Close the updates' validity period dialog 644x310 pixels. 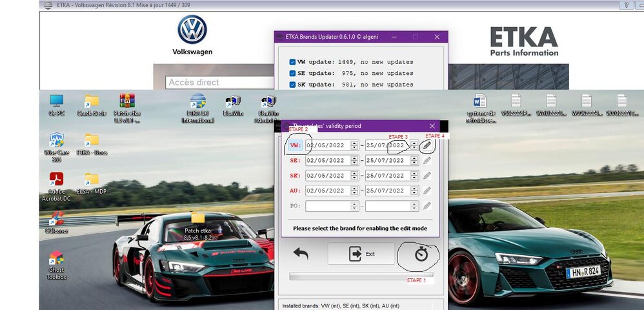(432, 126)
